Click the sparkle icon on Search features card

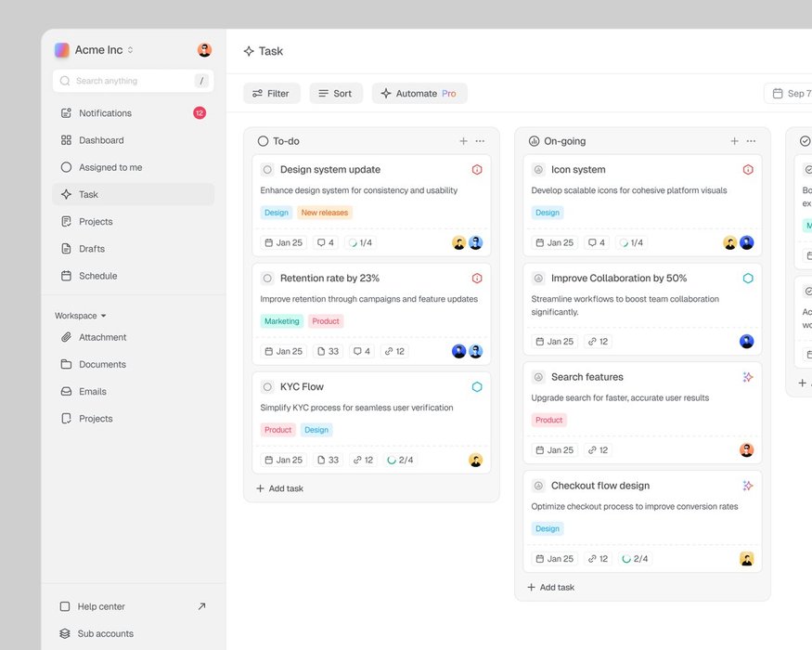click(x=748, y=377)
